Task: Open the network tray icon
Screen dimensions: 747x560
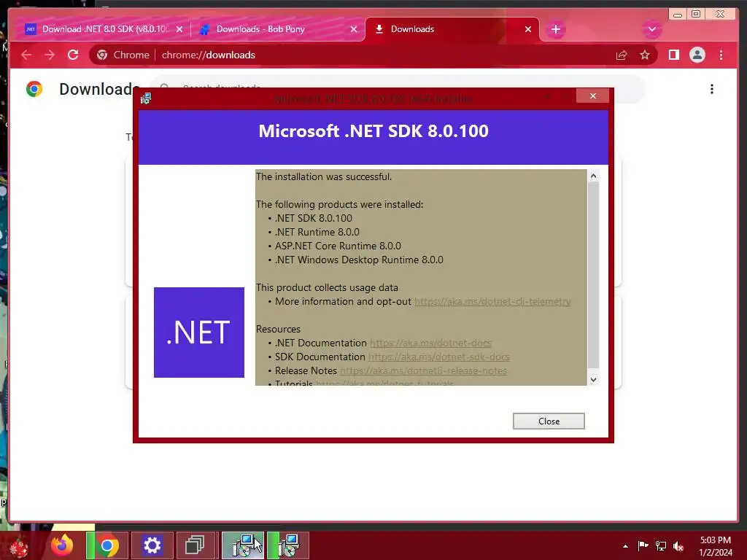Action: [x=661, y=545]
